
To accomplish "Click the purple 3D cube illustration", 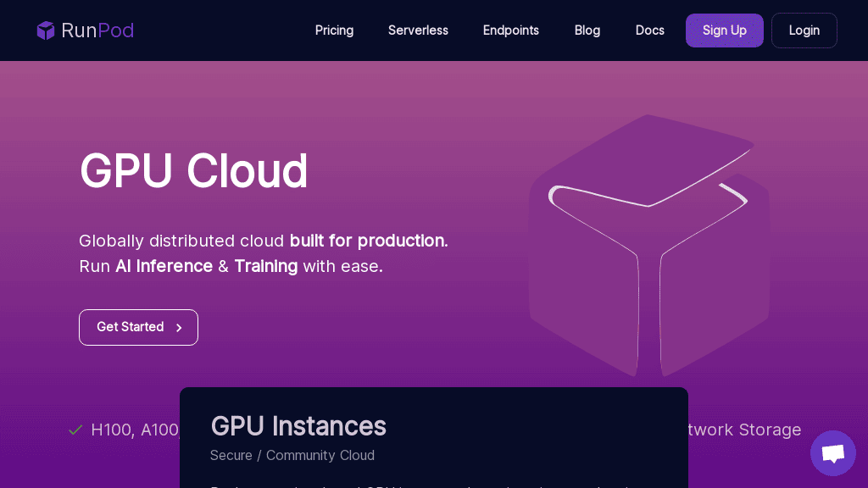I will click(648, 246).
